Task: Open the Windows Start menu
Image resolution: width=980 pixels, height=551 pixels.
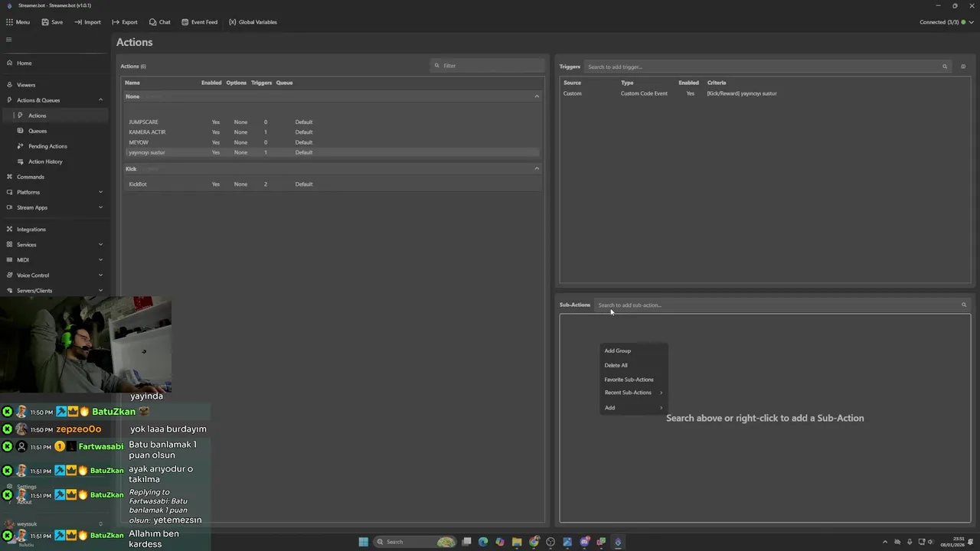Action: tap(364, 542)
